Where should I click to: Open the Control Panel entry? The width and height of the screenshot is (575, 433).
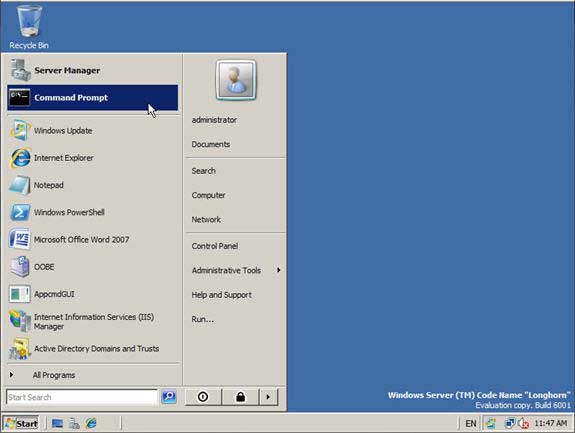coord(235,246)
